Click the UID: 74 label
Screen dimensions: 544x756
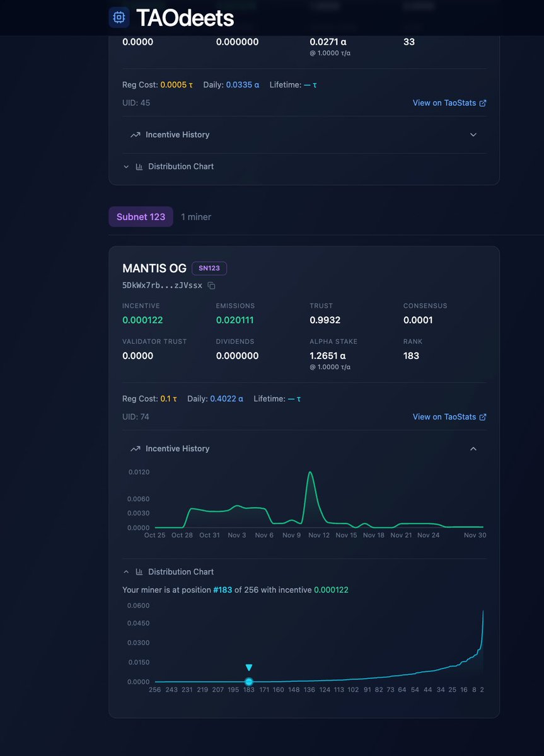pyautogui.click(x=136, y=417)
